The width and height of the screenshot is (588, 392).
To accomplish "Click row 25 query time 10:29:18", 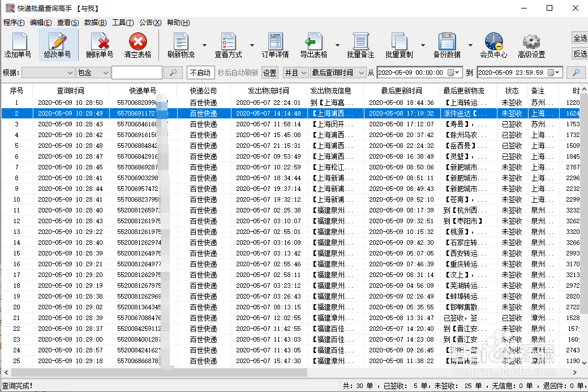I will click(70, 361).
